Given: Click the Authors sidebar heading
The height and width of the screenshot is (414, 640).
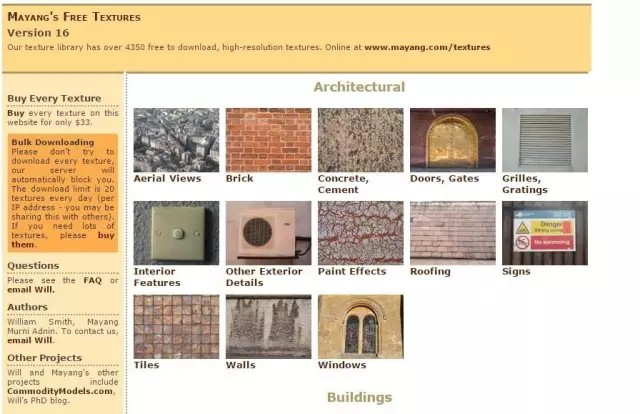Looking at the screenshot, I should point(27,307).
